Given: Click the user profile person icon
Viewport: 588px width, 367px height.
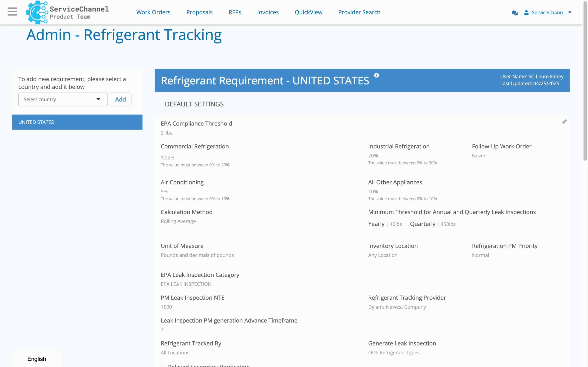Looking at the screenshot, I should point(526,12).
